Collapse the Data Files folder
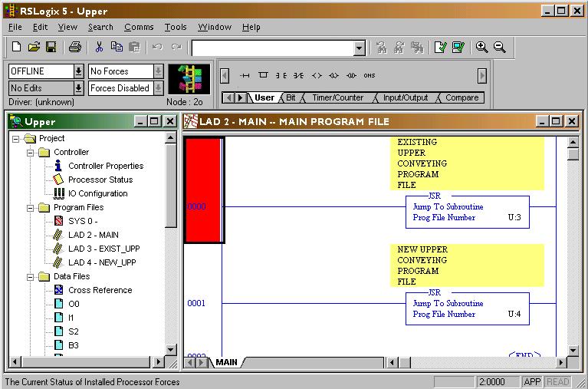The height and width of the screenshot is (389, 588). tap(31, 277)
